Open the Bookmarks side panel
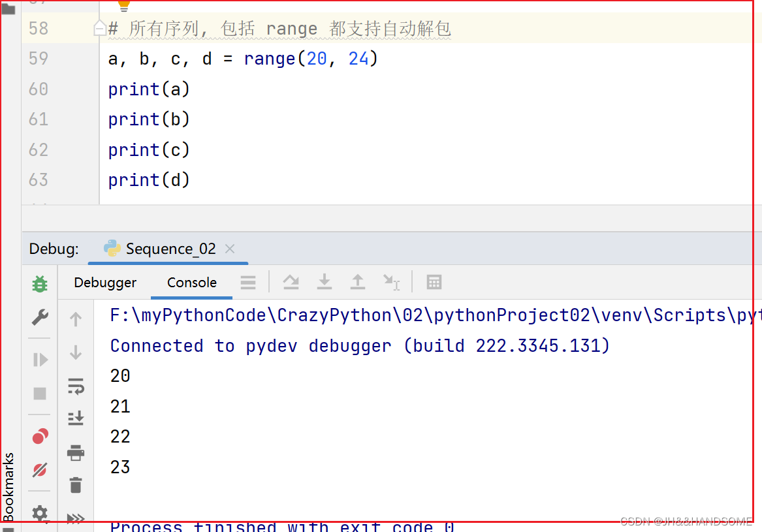The width and height of the screenshot is (762, 532). (x=8, y=487)
